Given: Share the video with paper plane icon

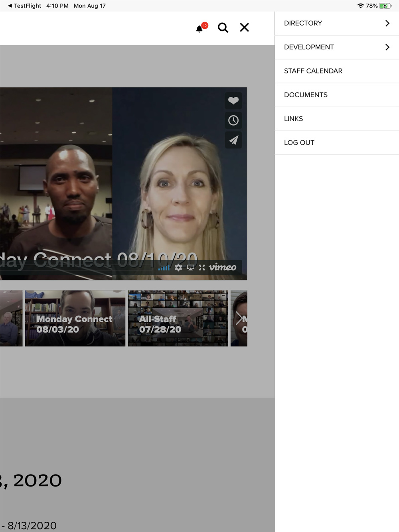Looking at the screenshot, I should [233, 140].
